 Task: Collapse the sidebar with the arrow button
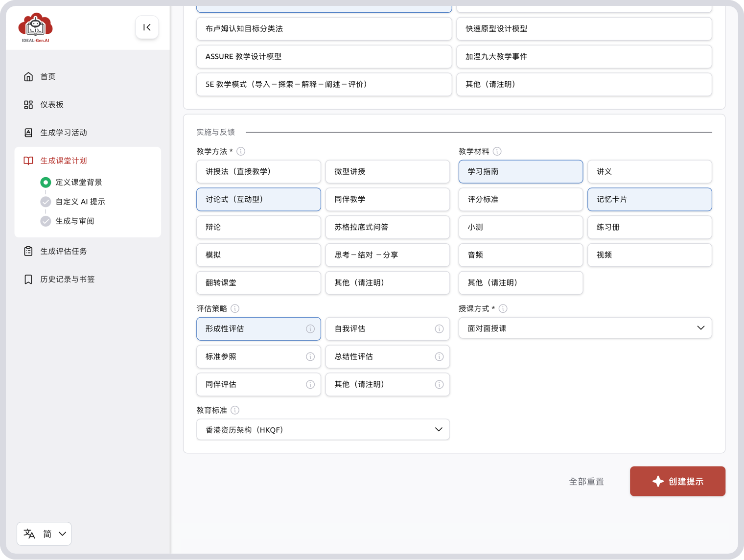(x=147, y=27)
